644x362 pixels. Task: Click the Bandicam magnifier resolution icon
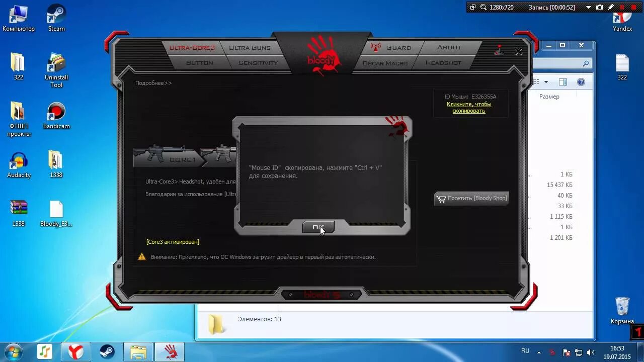click(484, 7)
